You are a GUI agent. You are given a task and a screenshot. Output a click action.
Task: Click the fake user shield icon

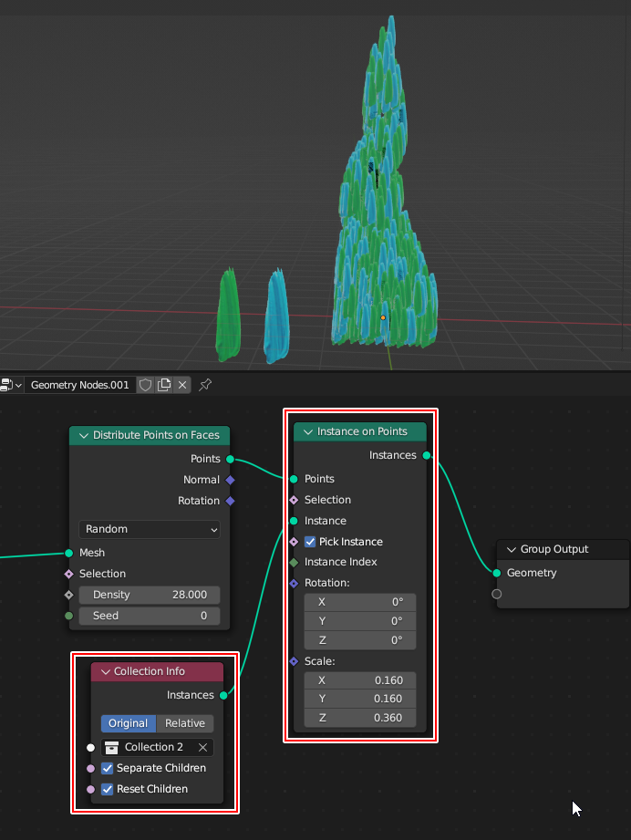pyautogui.click(x=145, y=385)
